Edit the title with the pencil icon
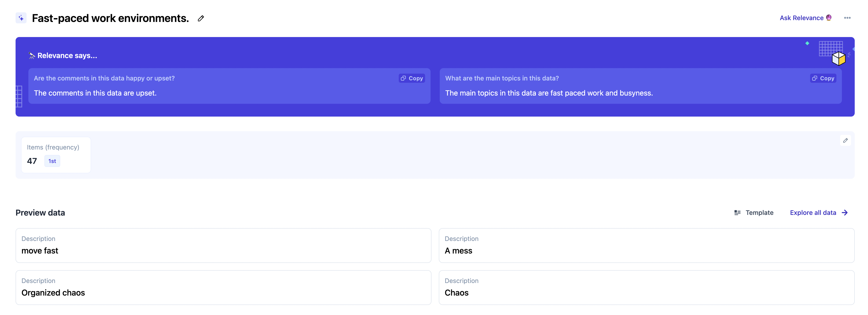Screen dimensions: 868x315 (x=201, y=18)
